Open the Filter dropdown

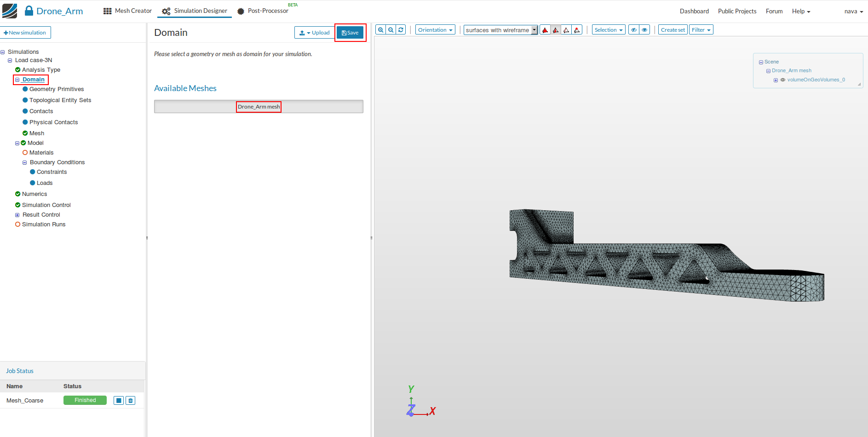tap(701, 30)
